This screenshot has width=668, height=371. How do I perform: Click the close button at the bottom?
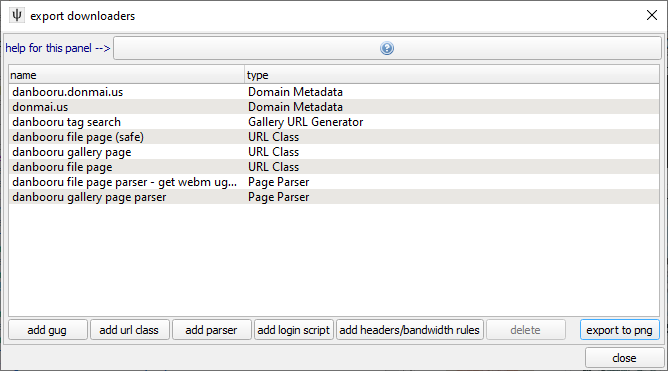tap(624, 358)
